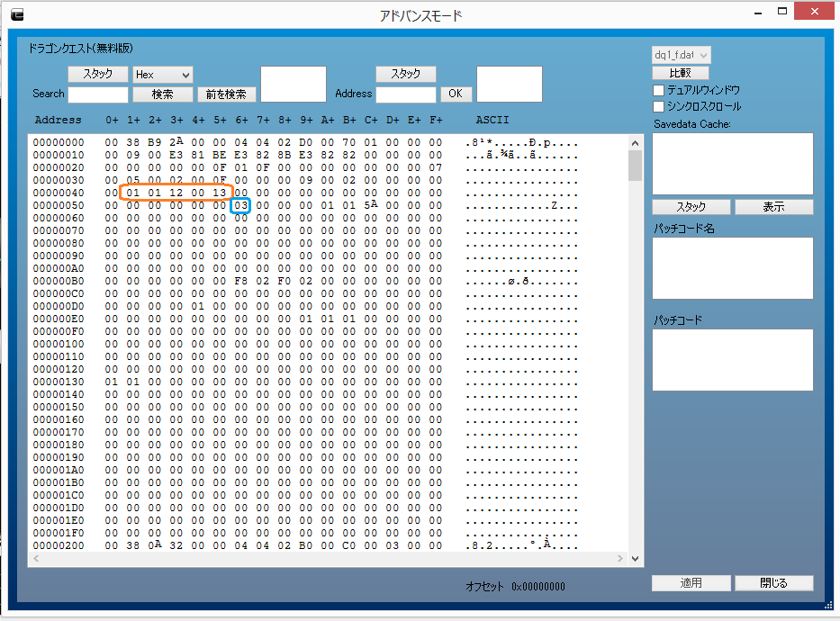This screenshot has height=621, width=840.
Task: Click the horizontal scroll left arrow
Action: tap(36, 558)
